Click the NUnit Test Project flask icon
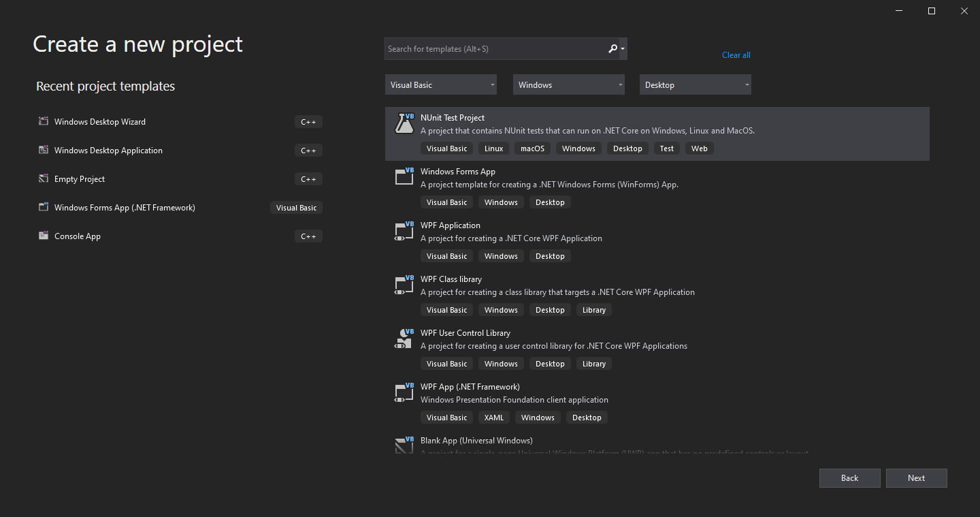 [404, 123]
